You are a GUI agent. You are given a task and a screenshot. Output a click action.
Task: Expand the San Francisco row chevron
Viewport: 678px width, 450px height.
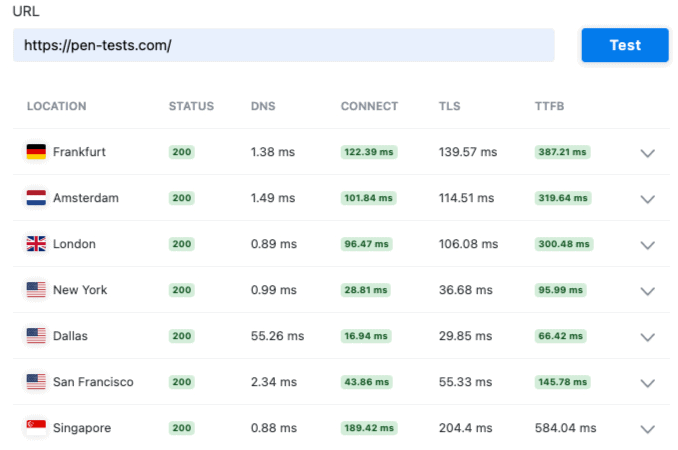coord(647,383)
